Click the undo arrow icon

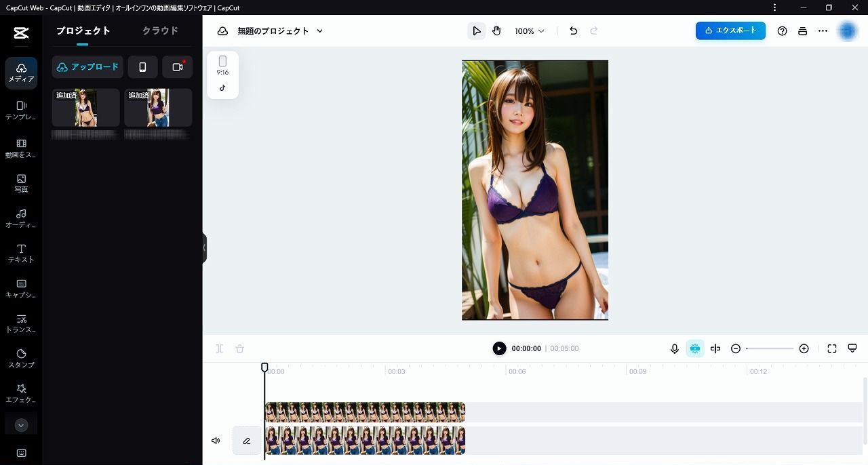pos(574,31)
